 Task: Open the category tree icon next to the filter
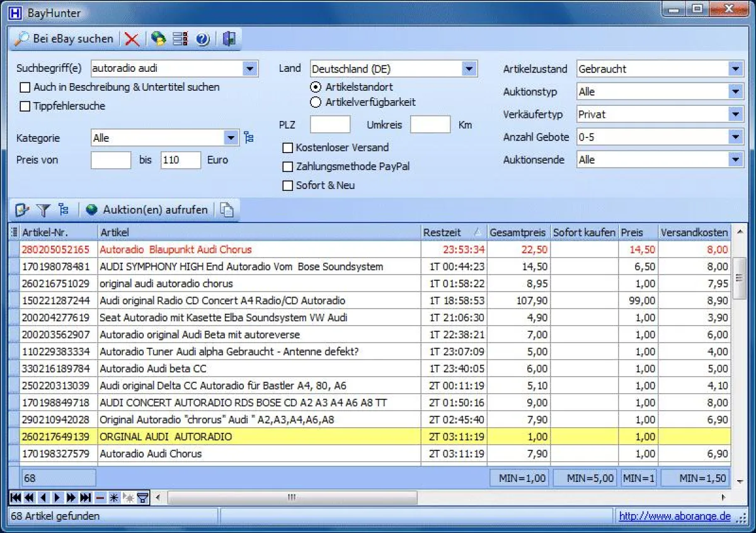(63, 209)
